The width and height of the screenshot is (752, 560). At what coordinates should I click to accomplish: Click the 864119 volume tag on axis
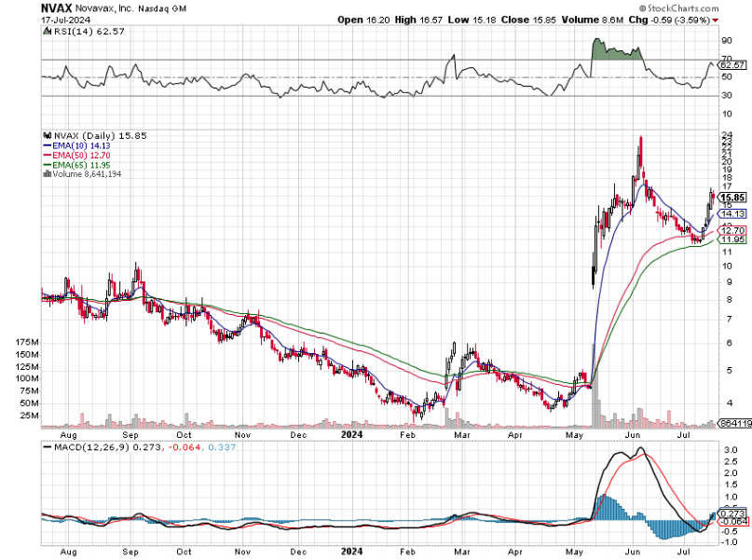coord(736,423)
